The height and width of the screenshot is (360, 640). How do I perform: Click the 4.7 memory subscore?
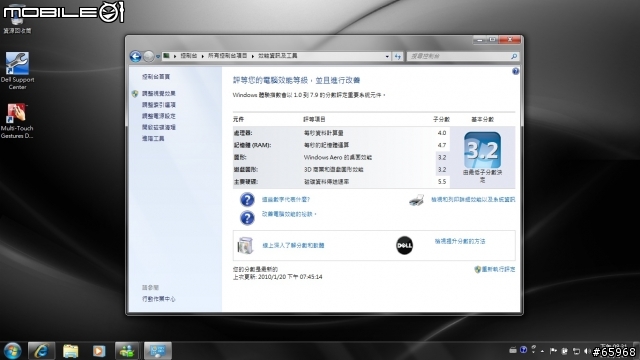[x=442, y=145]
